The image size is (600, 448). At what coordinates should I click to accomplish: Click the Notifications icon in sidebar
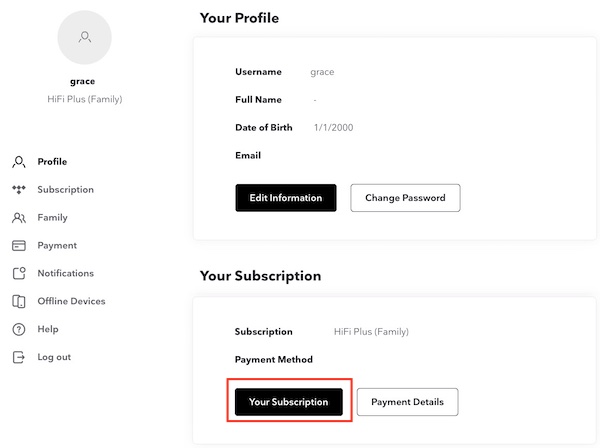pos(18,274)
